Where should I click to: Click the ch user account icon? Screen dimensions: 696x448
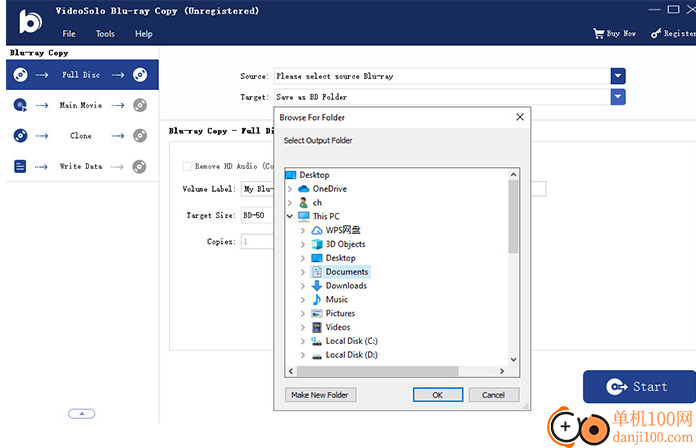[x=304, y=202]
